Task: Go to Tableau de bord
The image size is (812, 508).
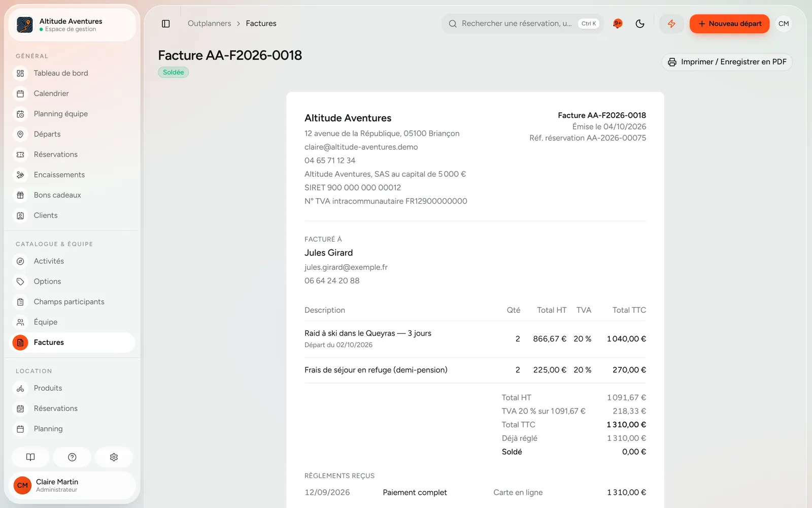Action: click(73, 73)
